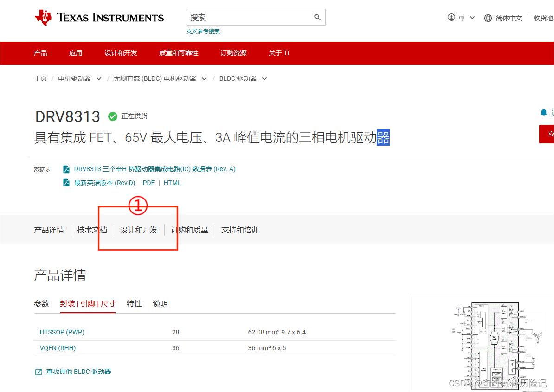Click the external link icon beside 查找其他 BLDC 驱动器

pos(39,372)
